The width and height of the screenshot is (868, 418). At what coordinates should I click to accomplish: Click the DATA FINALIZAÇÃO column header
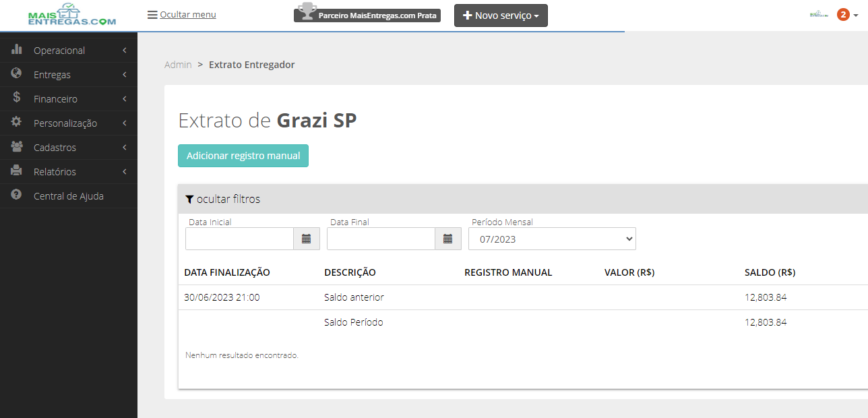pyautogui.click(x=227, y=272)
